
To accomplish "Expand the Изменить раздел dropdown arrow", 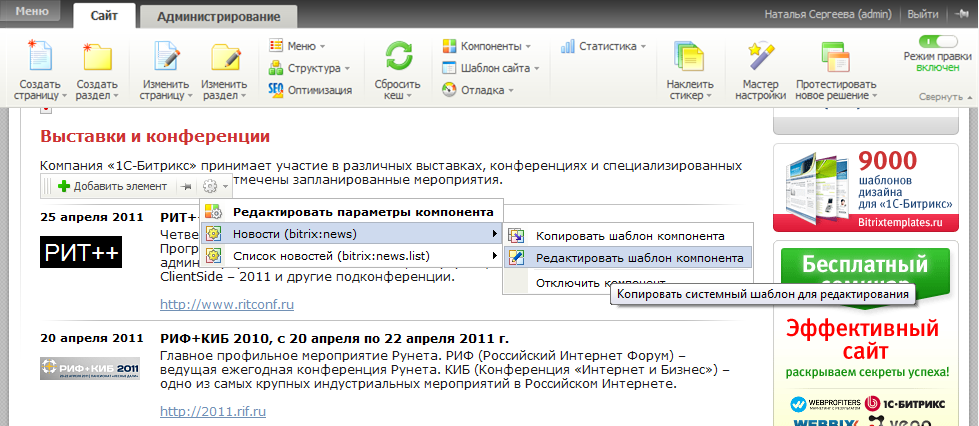I will tap(243, 96).
